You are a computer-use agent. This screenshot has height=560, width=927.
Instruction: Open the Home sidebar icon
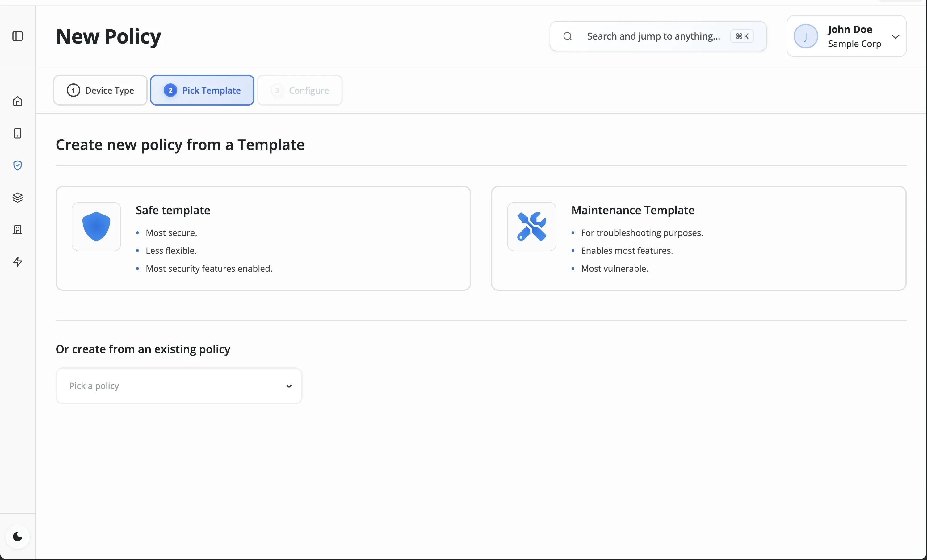18,101
